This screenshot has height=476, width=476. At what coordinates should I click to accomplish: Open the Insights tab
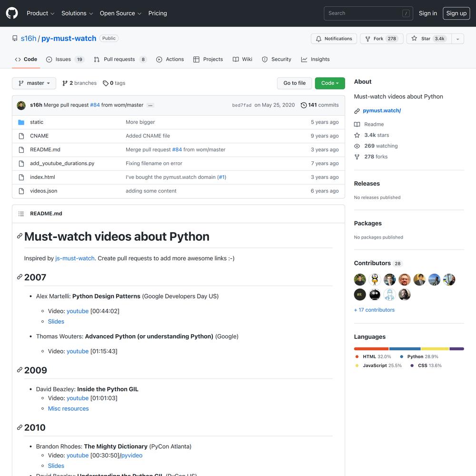pos(316,59)
